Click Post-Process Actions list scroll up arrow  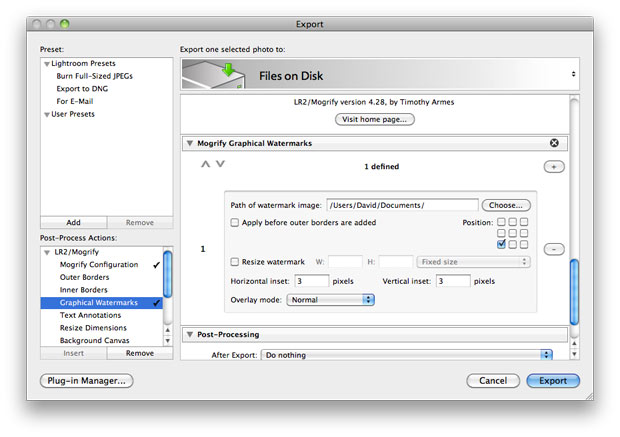168,330
